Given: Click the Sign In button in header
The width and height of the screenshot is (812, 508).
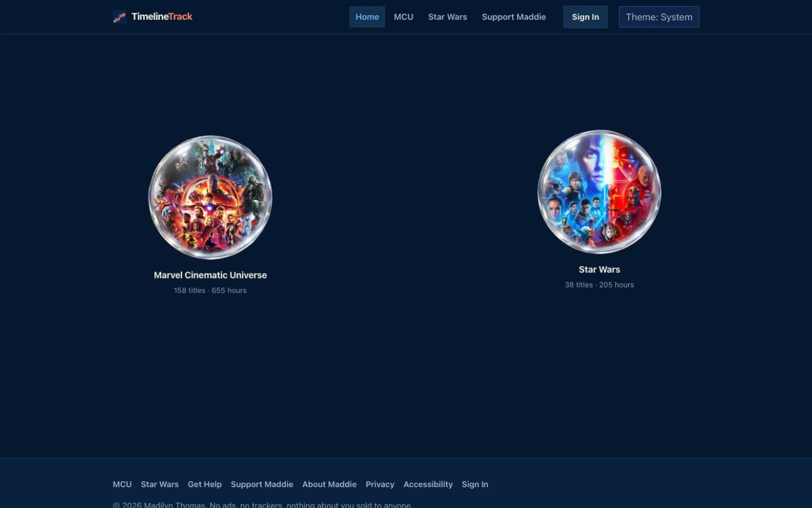Looking at the screenshot, I should click(x=585, y=17).
